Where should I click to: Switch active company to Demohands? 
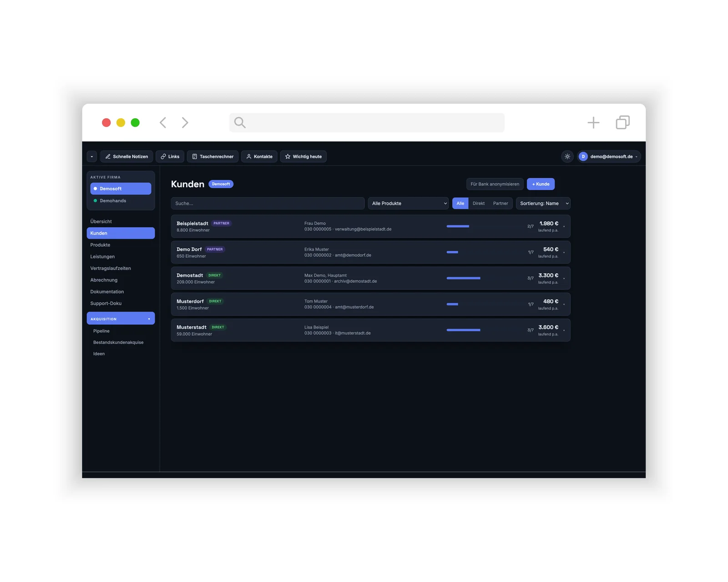point(121,201)
